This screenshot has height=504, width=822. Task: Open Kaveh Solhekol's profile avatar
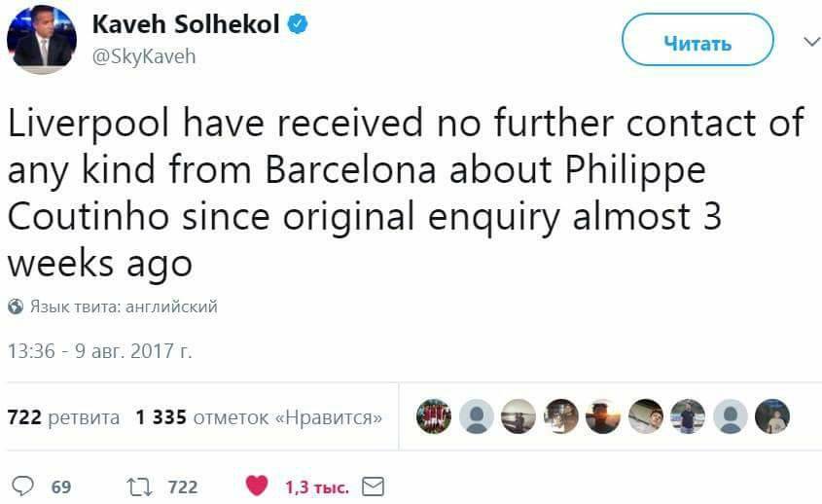42,39
